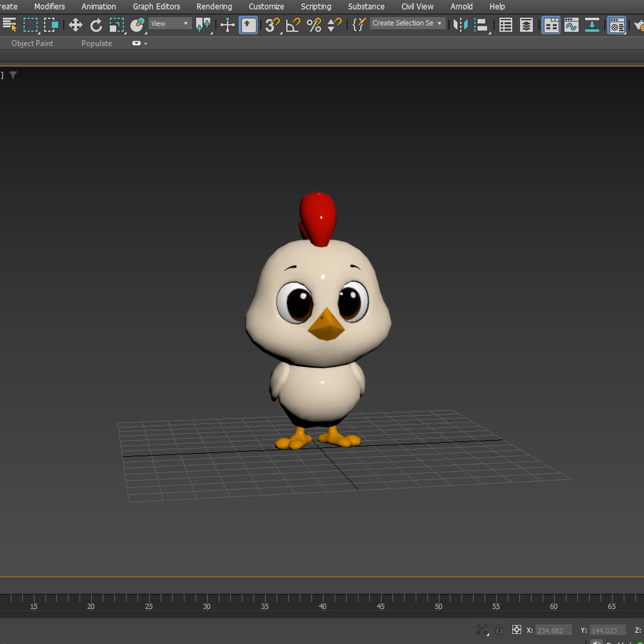The height and width of the screenshot is (644, 644).
Task: Activate the Select and Rotate tool
Action: 96,24
